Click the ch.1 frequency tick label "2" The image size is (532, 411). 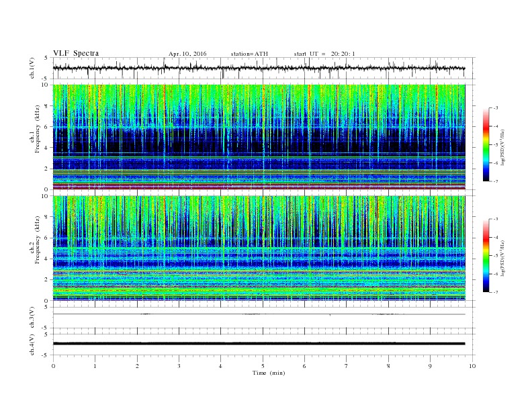(46, 169)
